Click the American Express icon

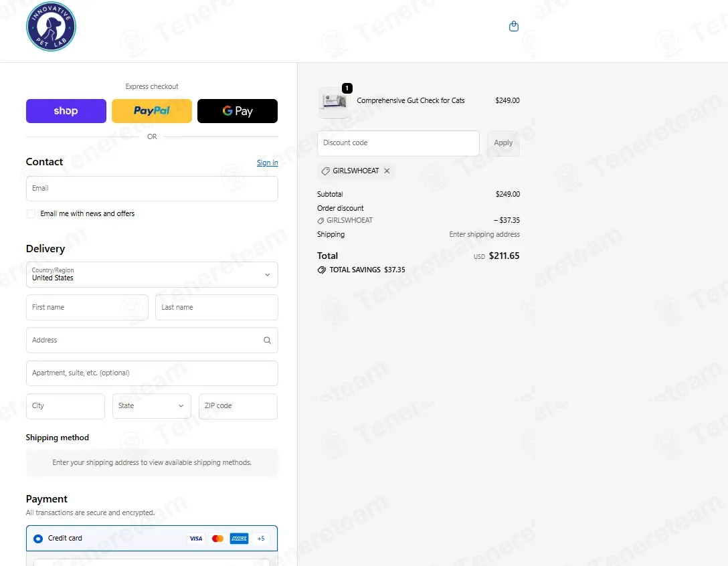coord(239,539)
